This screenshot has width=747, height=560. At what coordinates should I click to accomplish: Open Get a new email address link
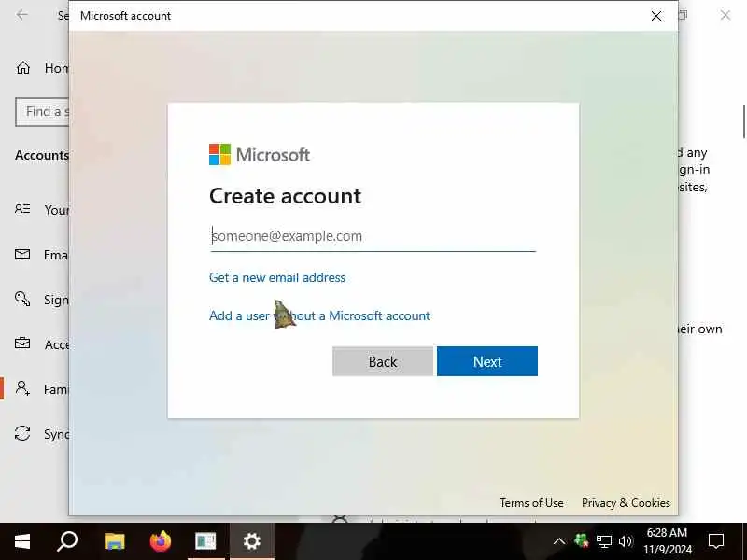(277, 277)
